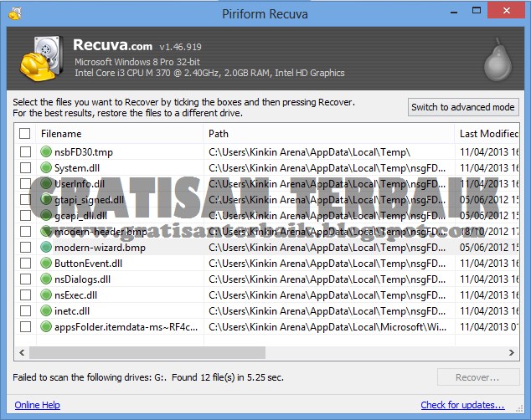Viewport: 531px width, 420px height.
Task: Tick the checkbox for System.dll
Action: pyautogui.click(x=25, y=167)
